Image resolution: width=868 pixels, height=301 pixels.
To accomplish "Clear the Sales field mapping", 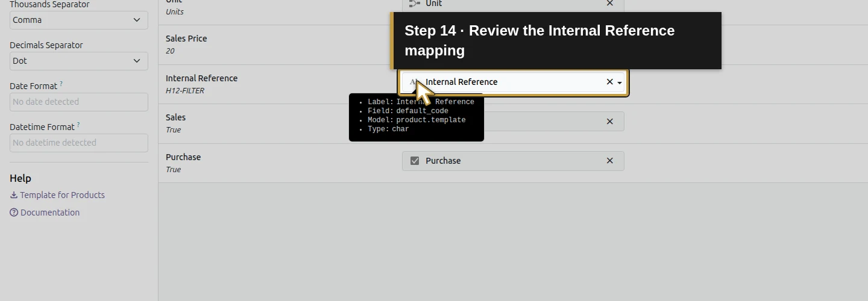I will pos(610,122).
